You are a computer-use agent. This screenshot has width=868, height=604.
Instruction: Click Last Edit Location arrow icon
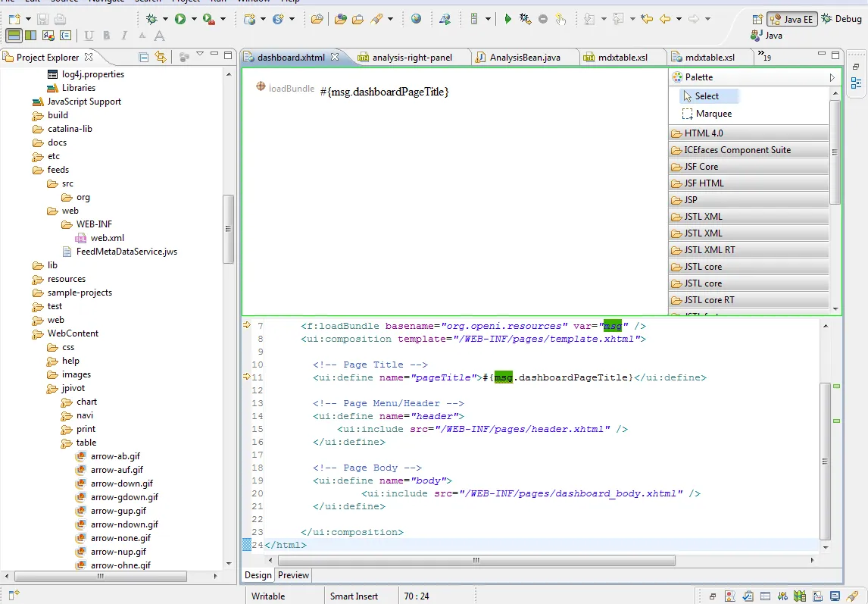(646, 19)
